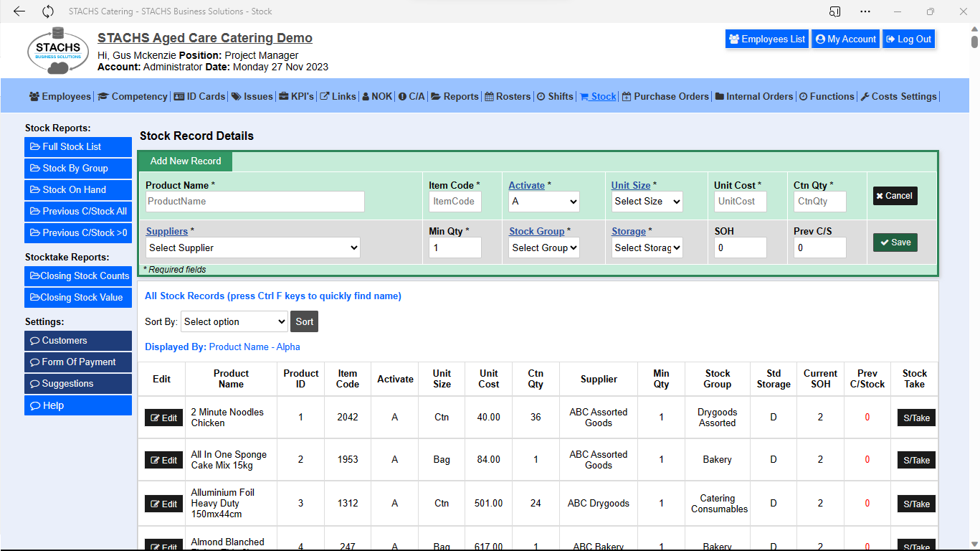Open Employees List button
The width and height of the screenshot is (980, 551).
pos(767,39)
